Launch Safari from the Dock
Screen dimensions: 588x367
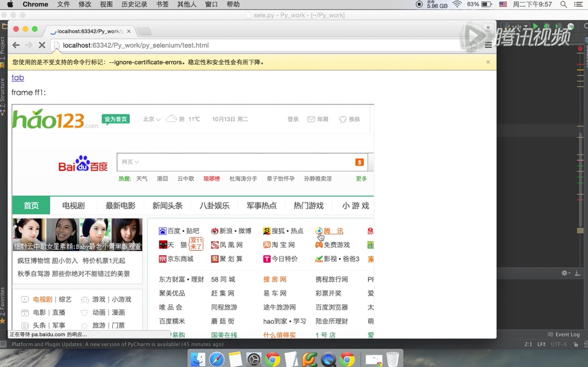[x=216, y=359]
